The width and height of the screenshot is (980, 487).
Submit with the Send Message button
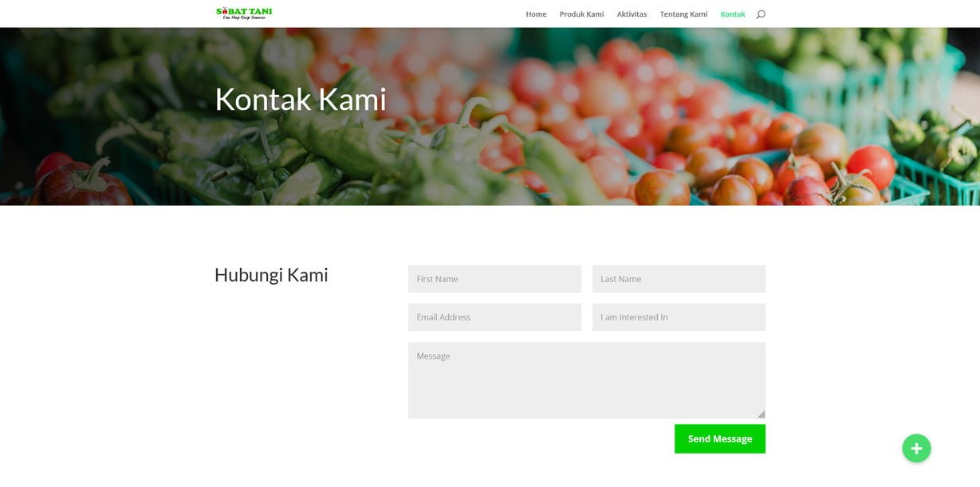[720, 439]
